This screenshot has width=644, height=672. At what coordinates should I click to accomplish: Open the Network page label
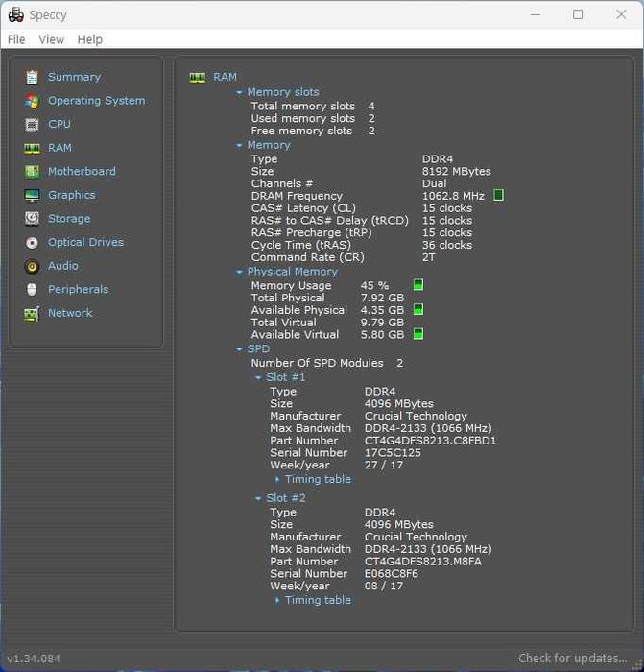(x=70, y=313)
